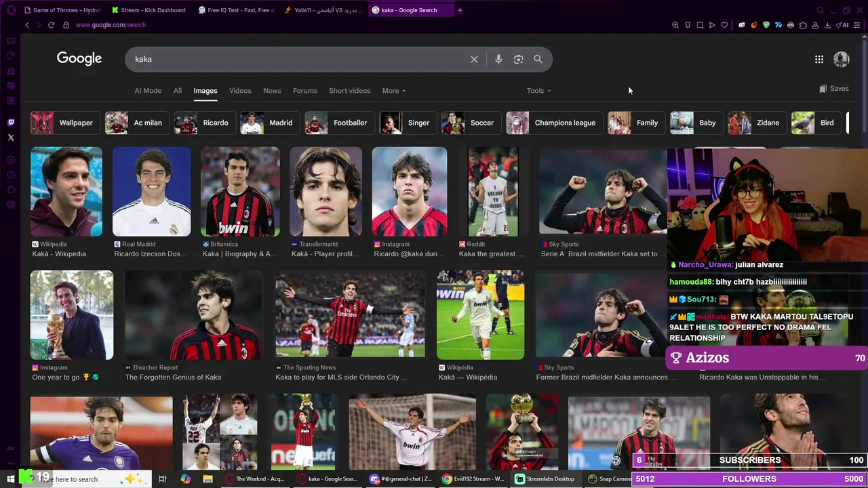868x488 pixels.
Task: Select the Videos search tab
Action: pyautogui.click(x=240, y=91)
